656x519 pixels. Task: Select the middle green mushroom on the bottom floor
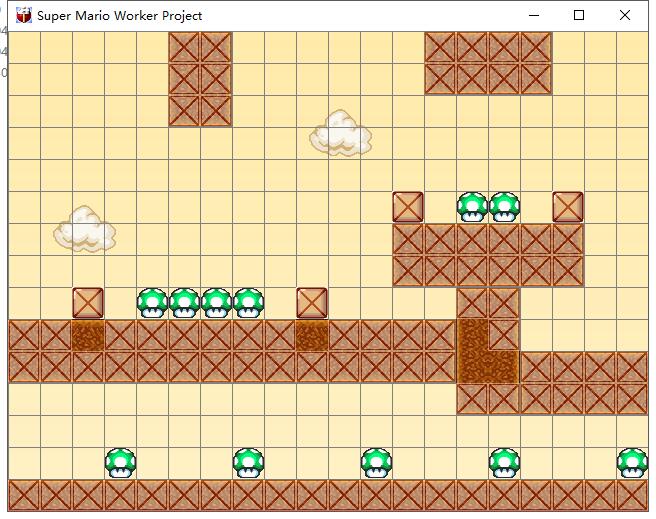(377, 463)
